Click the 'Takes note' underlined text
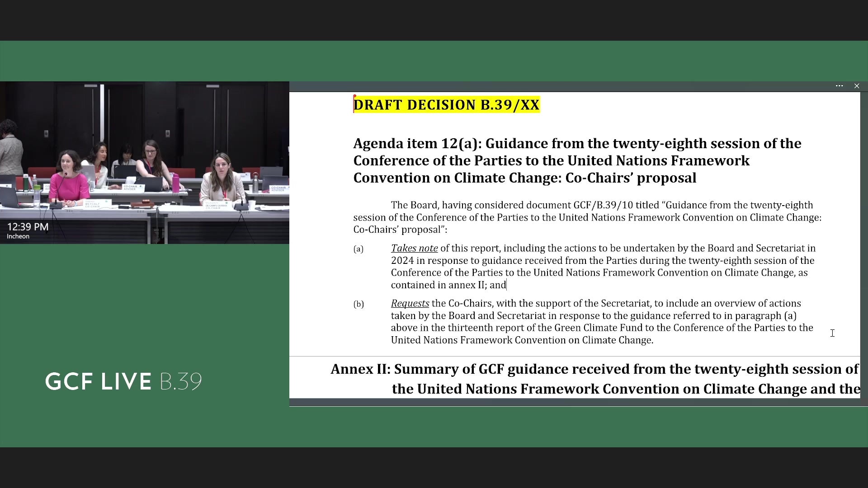This screenshot has height=488, width=868. [x=414, y=248]
